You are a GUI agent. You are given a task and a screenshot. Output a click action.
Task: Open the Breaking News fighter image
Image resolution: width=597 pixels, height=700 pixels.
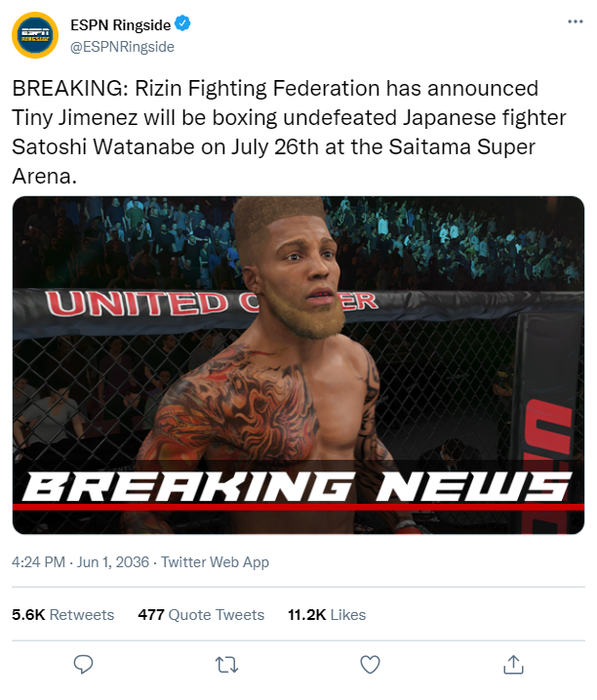pyautogui.click(x=298, y=365)
